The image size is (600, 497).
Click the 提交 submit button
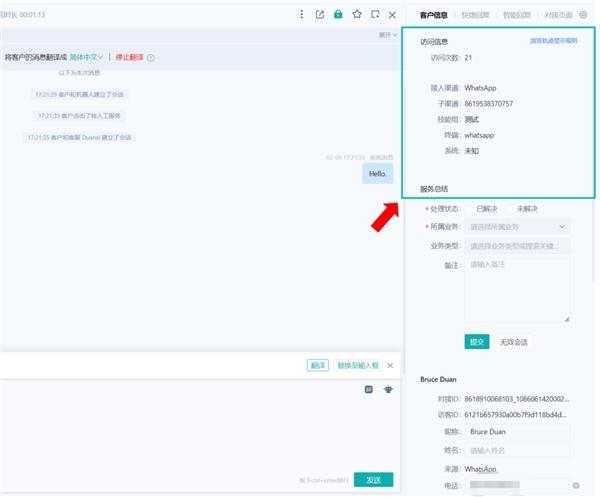click(477, 342)
